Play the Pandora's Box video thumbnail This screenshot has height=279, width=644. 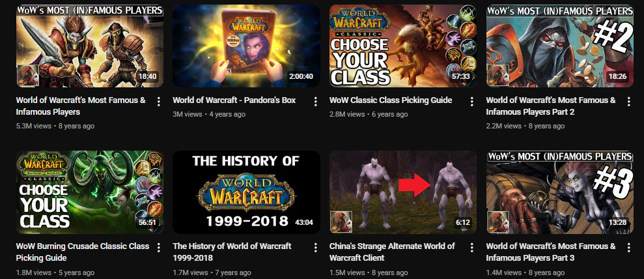246,46
